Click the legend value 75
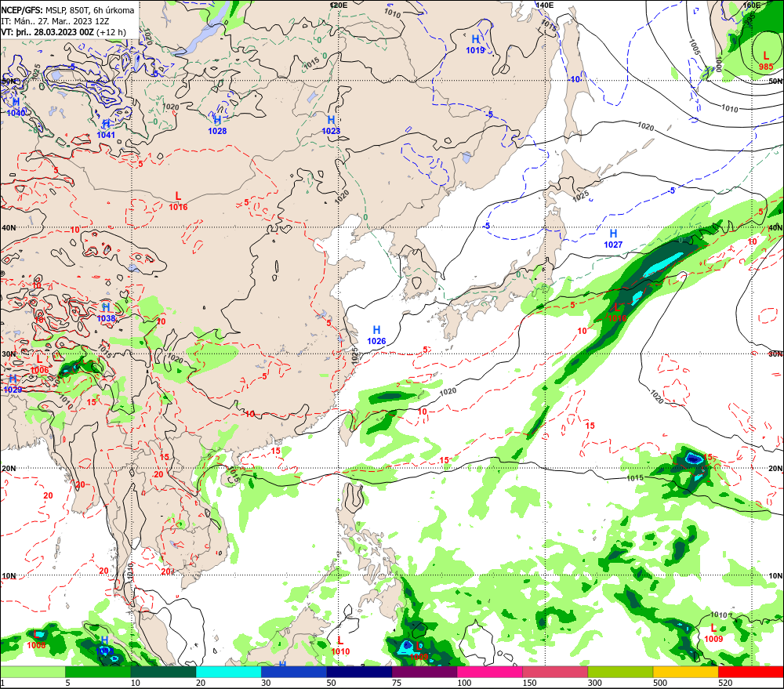The height and width of the screenshot is (689, 784). 397,683
